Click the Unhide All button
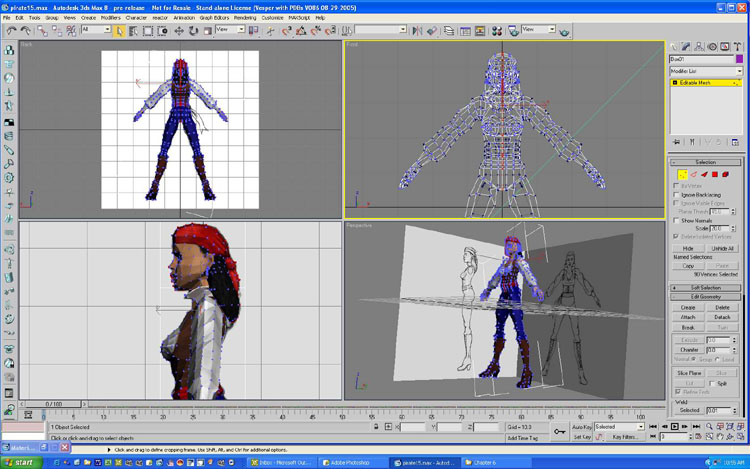The height and width of the screenshot is (469, 750). coord(723,247)
